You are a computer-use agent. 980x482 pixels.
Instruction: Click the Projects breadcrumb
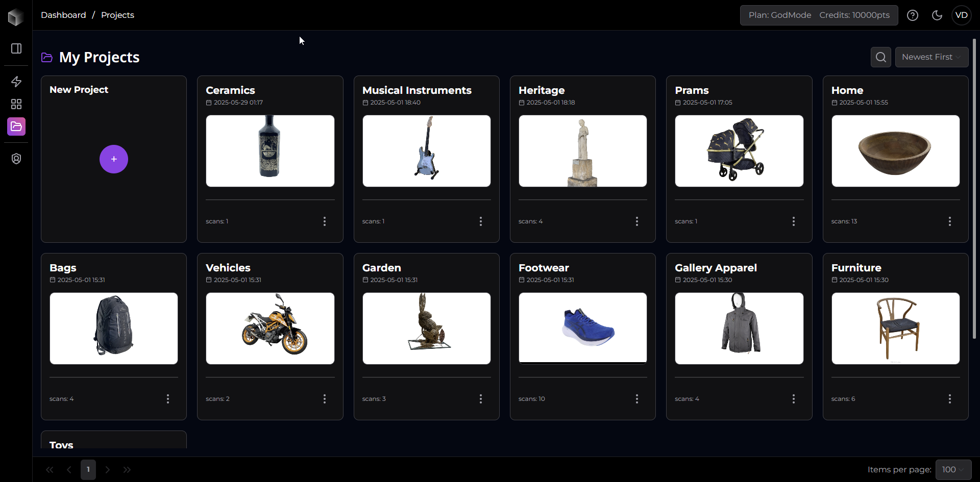point(117,15)
